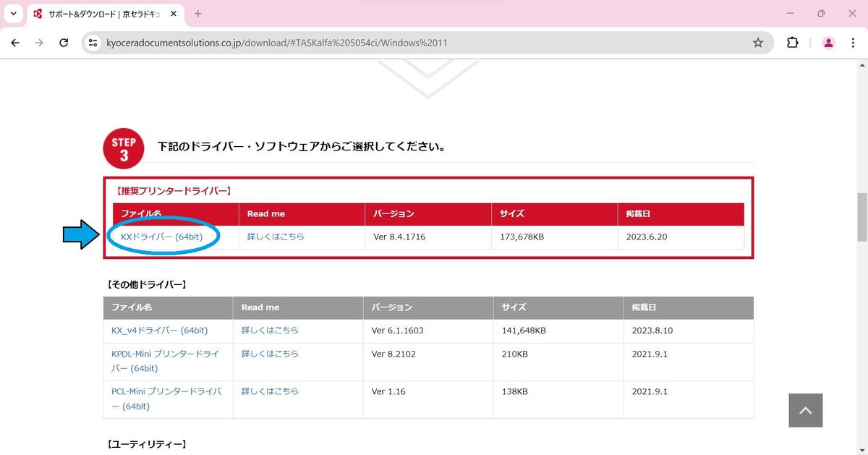The image size is (868, 455).
Task: Open Read me link for KXドライバー
Action: coord(275,237)
